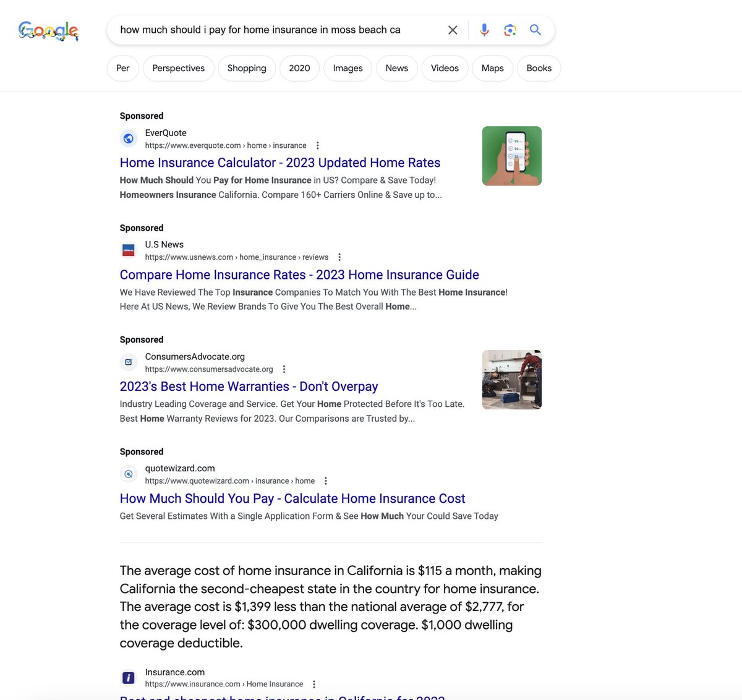Click the EverQuote site name text
This screenshot has width=742, height=700.
click(x=166, y=133)
